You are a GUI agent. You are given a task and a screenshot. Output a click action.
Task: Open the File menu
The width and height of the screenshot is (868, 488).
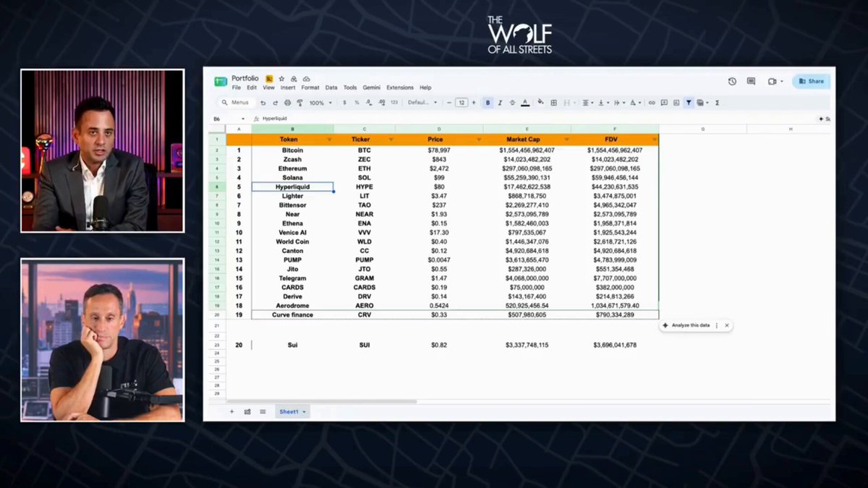[237, 87]
